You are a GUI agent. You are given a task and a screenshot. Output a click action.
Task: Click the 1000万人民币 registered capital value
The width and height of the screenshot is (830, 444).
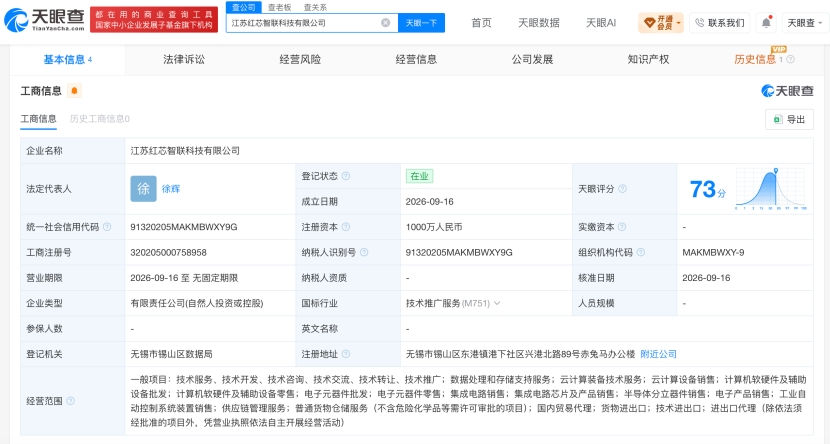pyautogui.click(x=434, y=226)
